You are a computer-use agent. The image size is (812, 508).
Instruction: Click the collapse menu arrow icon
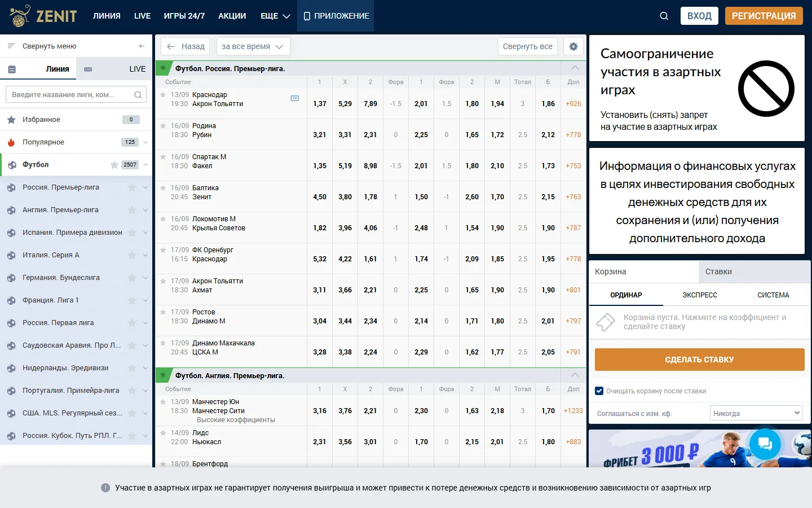click(142, 46)
